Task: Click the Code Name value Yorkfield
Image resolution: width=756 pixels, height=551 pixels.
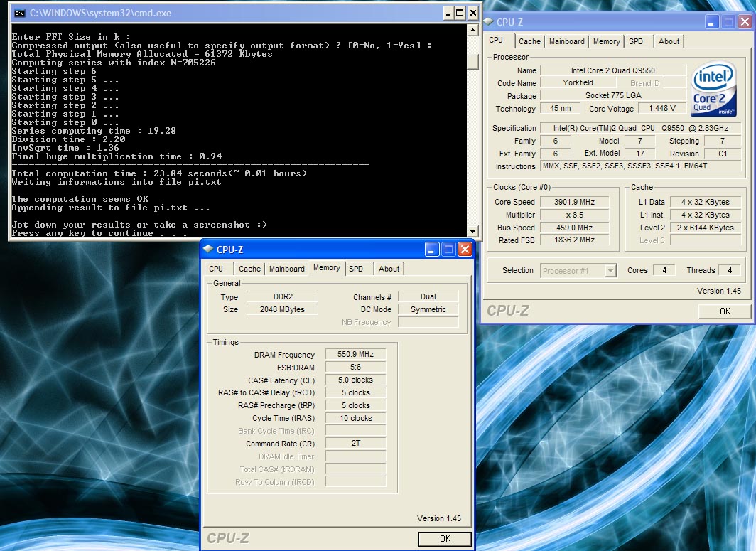Action: pos(578,83)
